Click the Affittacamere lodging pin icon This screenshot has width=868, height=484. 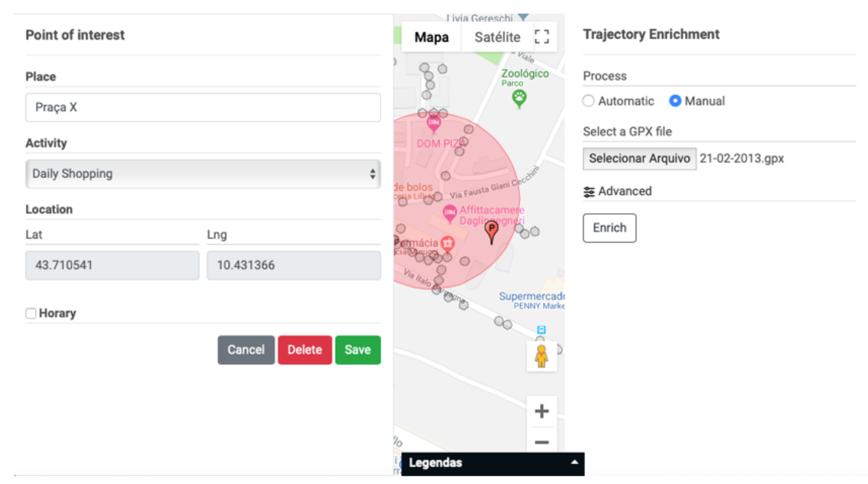pos(449,213)
